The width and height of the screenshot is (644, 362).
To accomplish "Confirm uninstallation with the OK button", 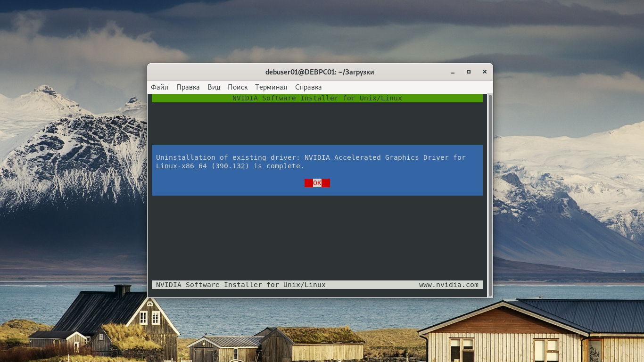I will click(x=317, y=183).
